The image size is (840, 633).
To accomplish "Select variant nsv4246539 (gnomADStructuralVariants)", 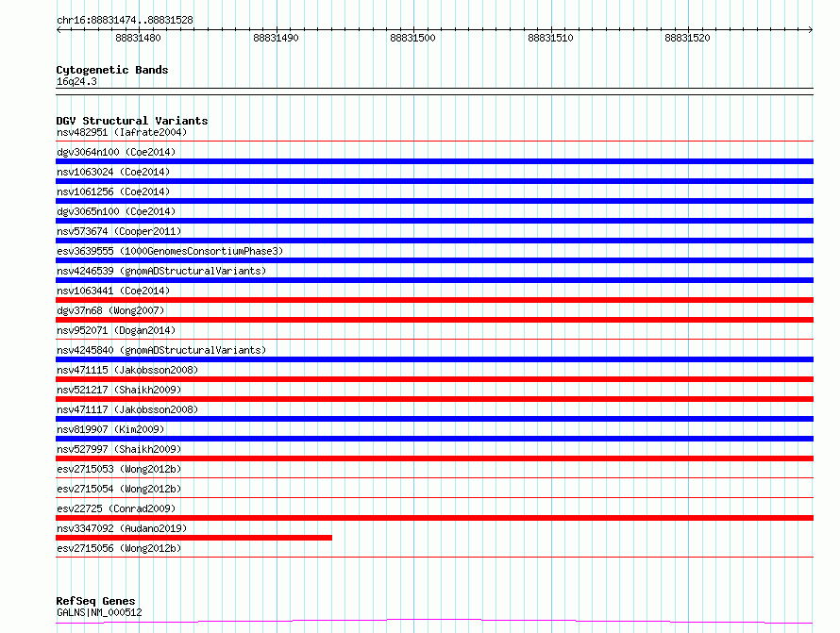I will coord(161,271).
